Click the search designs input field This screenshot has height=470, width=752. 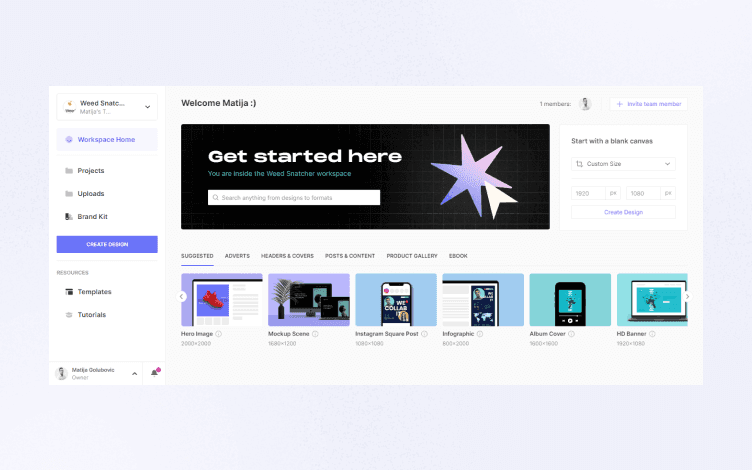coord(294,198)
